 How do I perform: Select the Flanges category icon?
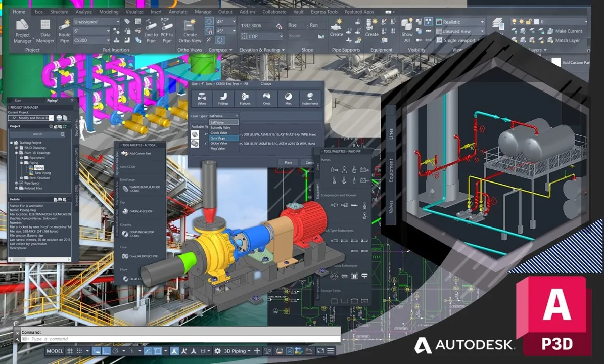pos(245,98)
